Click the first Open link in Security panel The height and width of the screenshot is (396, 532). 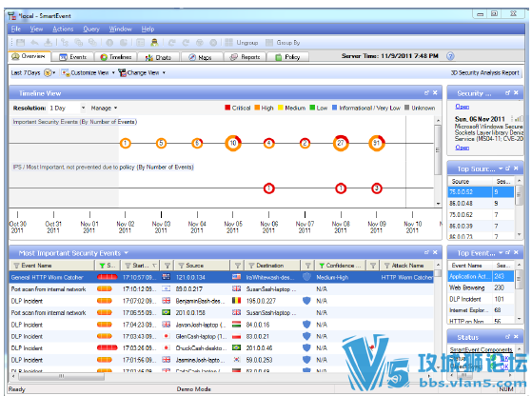pos(463,107)
